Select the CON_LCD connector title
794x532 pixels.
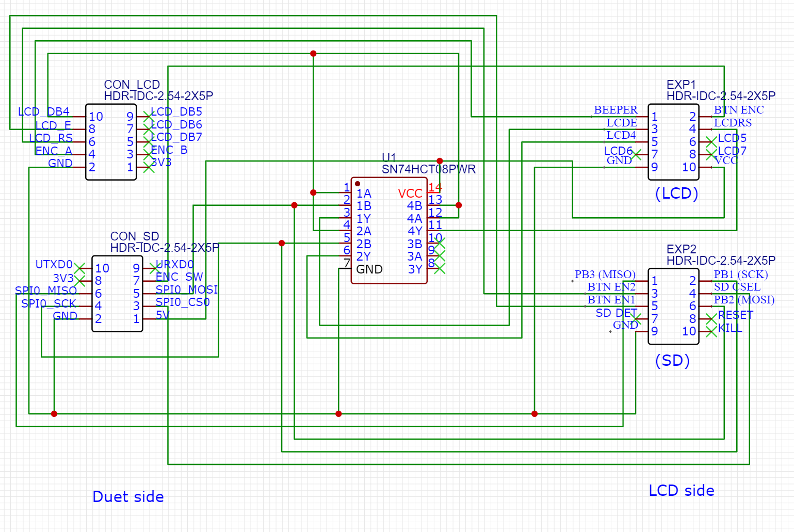(x=132, y=85)
